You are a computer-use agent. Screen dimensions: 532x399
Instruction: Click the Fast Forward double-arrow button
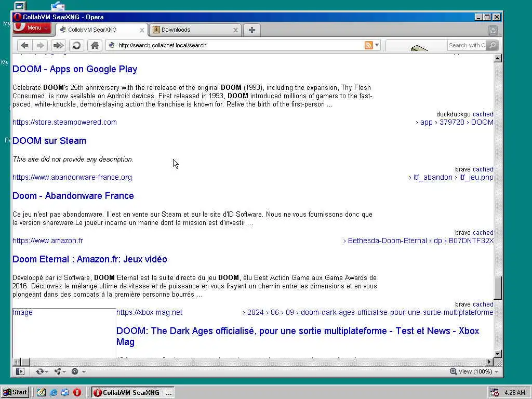58,45
